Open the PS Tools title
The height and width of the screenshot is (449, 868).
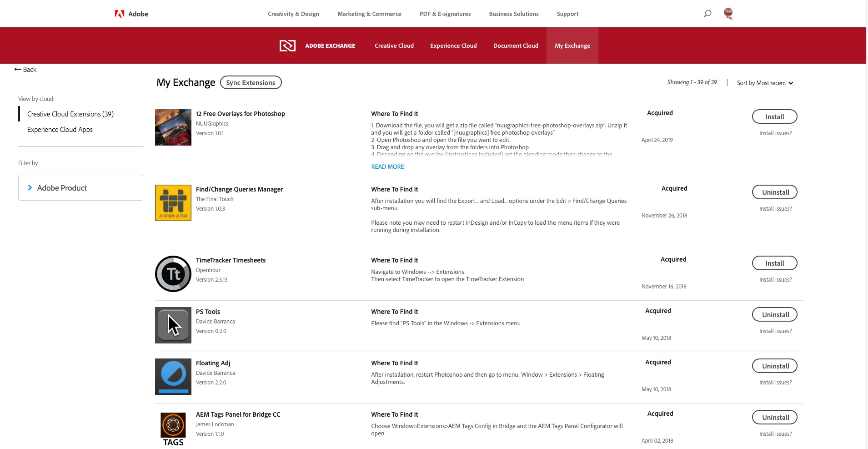(208, 312)
